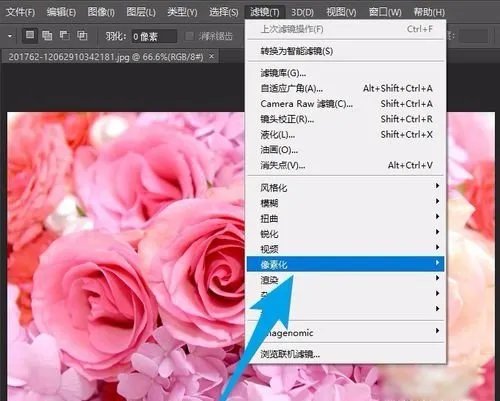Select the Add to selection icon
Image resolution: width=500 pixels, height=401 pixels.
pos(47,35)
